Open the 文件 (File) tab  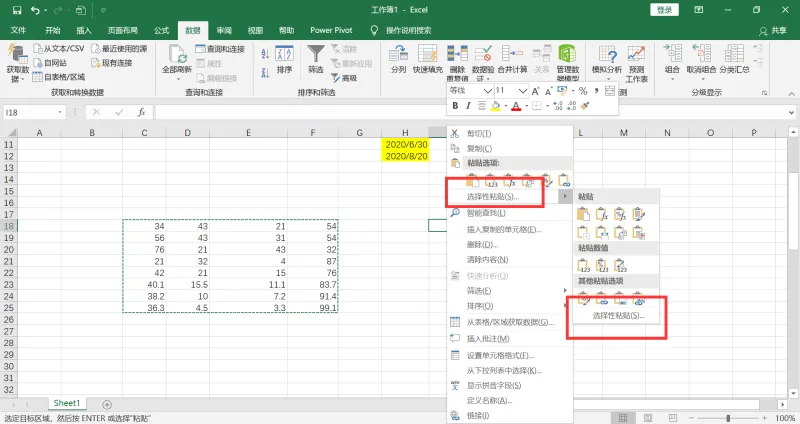18,31
